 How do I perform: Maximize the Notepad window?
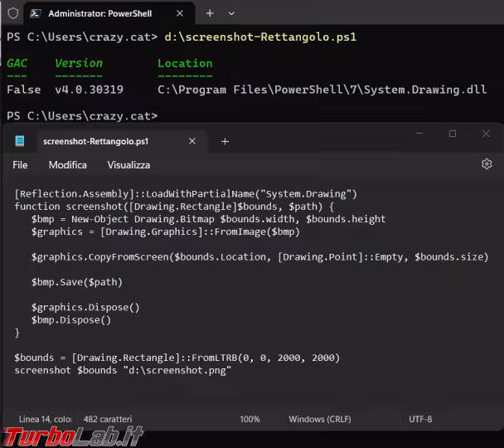pos(453,133)
